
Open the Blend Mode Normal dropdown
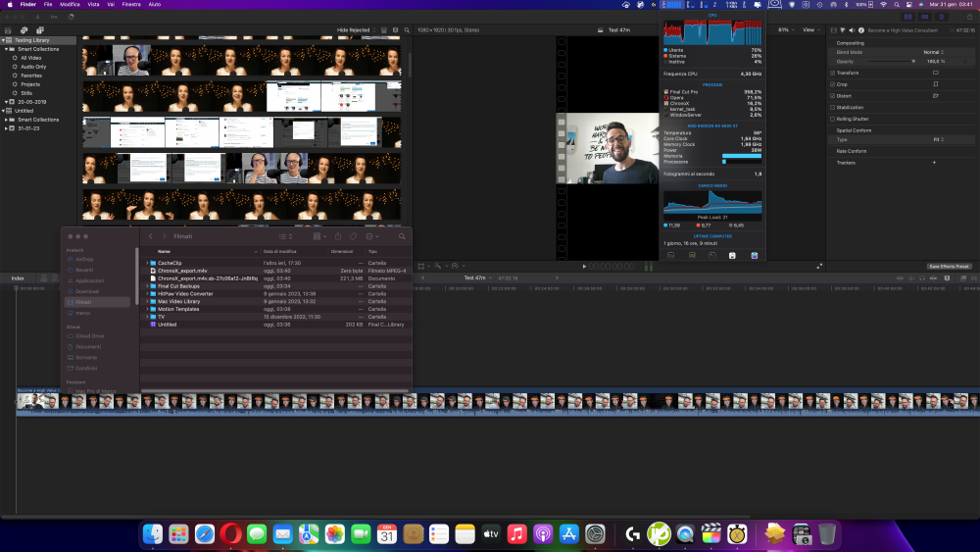[934, 52]
